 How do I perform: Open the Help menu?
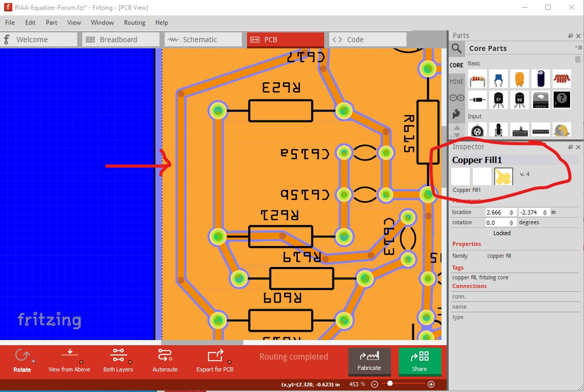coord(162,22)
